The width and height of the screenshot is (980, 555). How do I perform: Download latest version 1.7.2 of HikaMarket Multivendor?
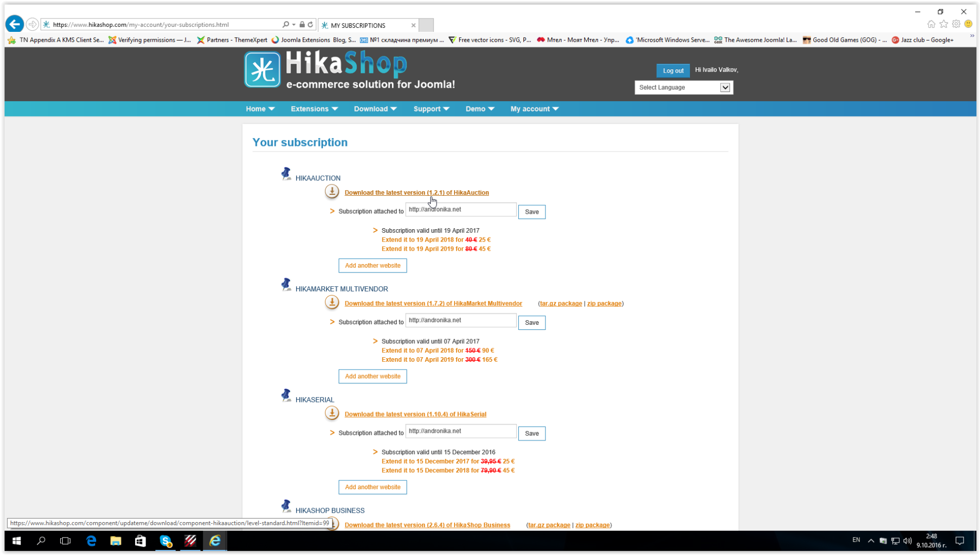pyautogui.click(x=433, y=304)
